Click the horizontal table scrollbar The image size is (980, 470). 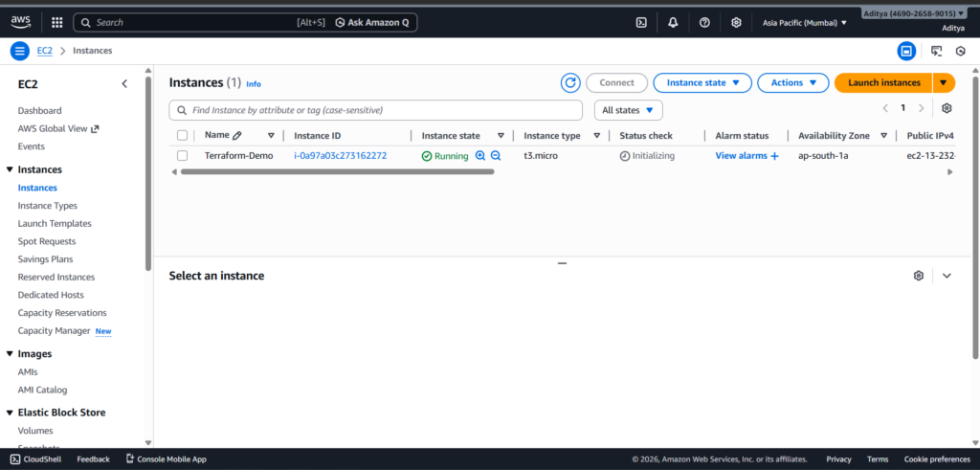[337, 172]
